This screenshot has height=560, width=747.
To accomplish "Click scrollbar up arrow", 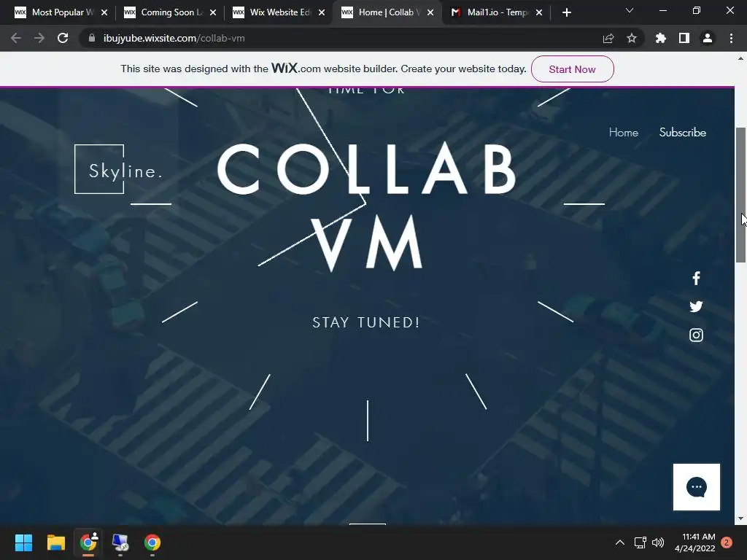I will coord(740,58).
